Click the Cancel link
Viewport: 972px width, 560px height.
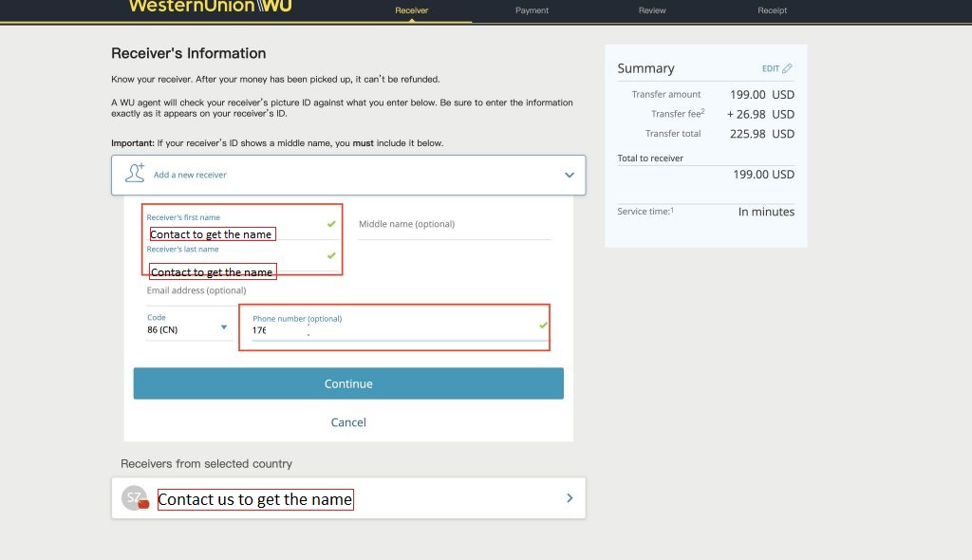tap(348, 421)
